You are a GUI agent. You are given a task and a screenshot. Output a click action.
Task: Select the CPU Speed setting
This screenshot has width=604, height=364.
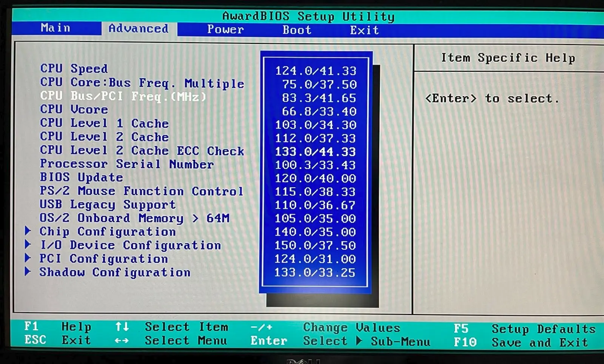[74, 68]
